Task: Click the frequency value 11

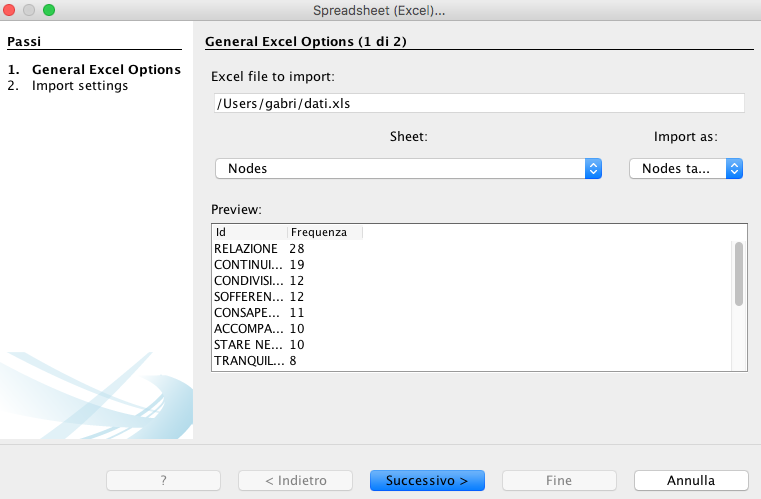Action: tap(297, 313)
